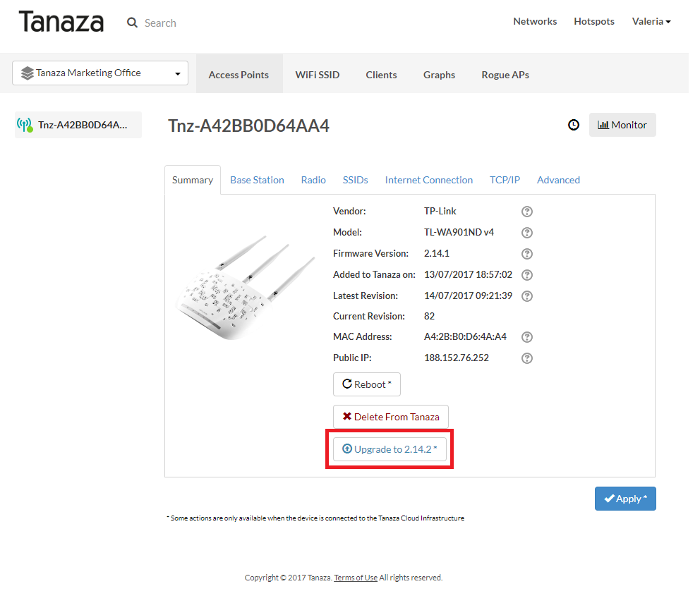Click the Latest Revision date 14/07/2017 09:21:39
The width and height of the screenshot is (700, 591).
point(468,295)
